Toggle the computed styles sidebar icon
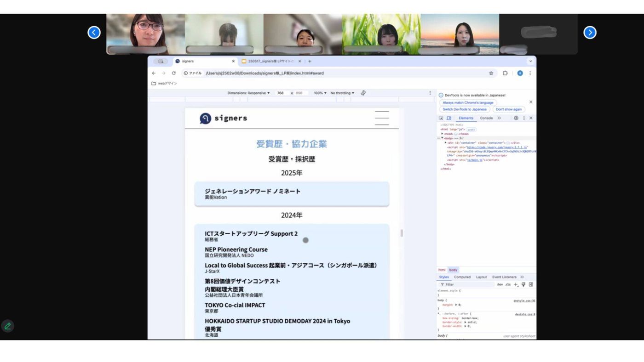644x362 pixels. click(x=531, y=284)
